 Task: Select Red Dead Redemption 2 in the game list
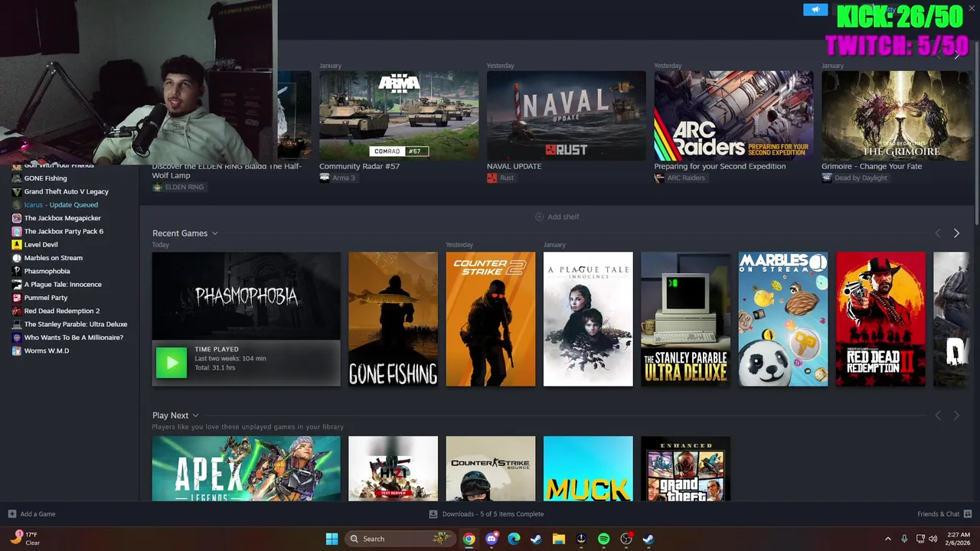pyautogui.click(x=62, y=311)
